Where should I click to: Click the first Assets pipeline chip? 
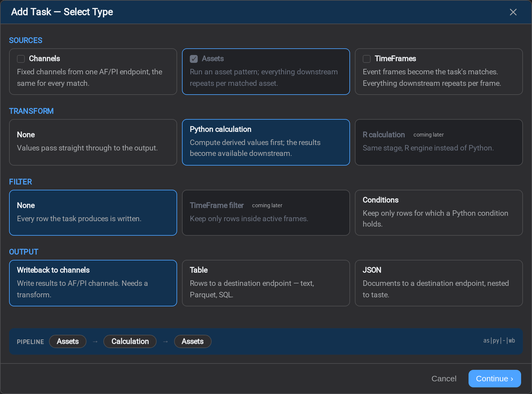68,341
